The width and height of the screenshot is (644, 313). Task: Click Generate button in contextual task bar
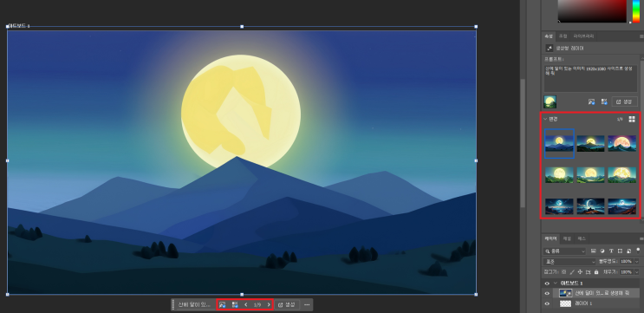pyautogui.click(x=287, y=305)
